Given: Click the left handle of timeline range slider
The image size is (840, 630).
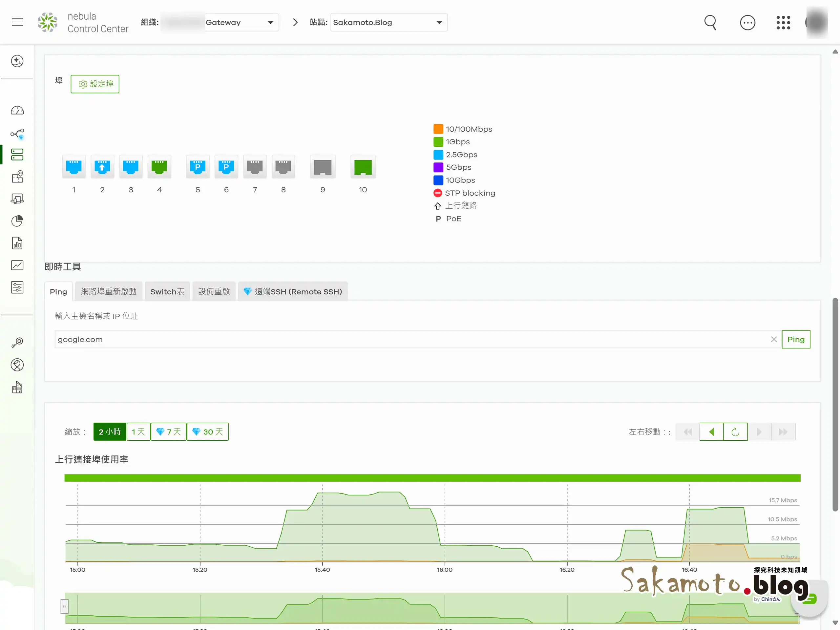Looking at the screenshot, I should 65,606.
